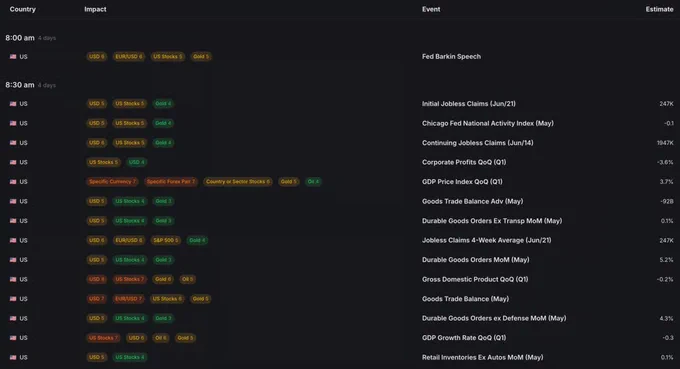The height and width of the screenshot is (369, 680).
Task: Open the Fed Barkin Speech event
Action: click(451, 56)
